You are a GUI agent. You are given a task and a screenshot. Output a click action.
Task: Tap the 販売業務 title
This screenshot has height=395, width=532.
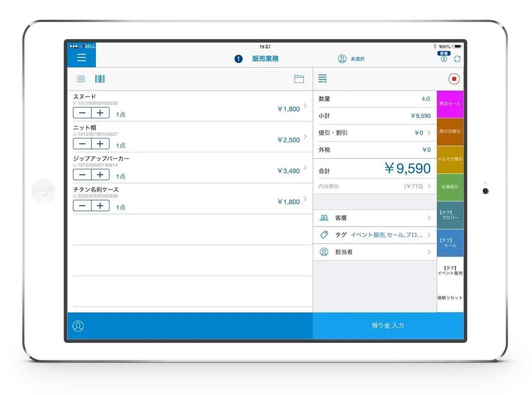point(265,59)
